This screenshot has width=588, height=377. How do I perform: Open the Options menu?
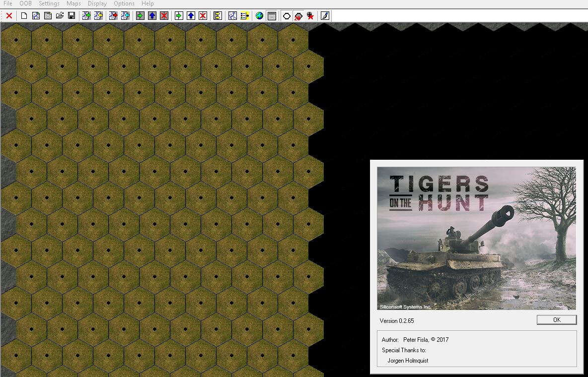coord(124,3)
